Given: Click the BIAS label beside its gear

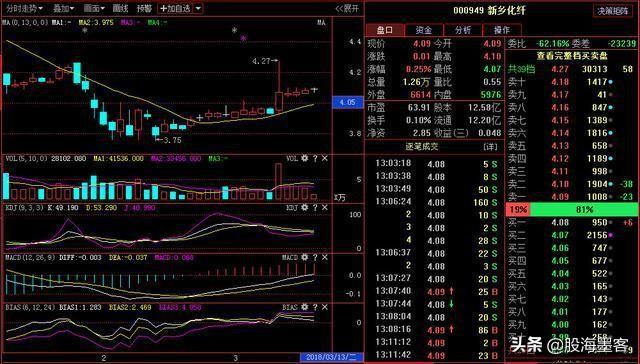Looking at the screenshot, I should tap(290, 307).
